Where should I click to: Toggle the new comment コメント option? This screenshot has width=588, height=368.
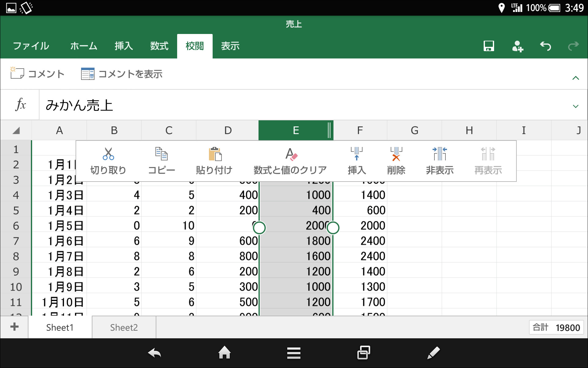click(37, 73)
